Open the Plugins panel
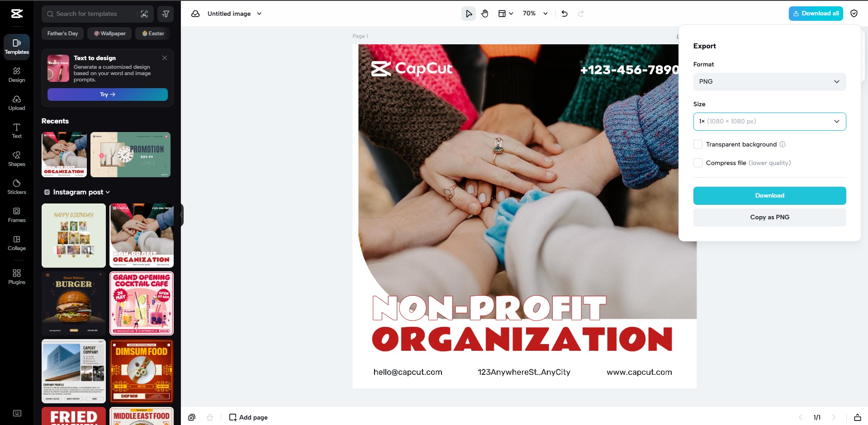The image size is (868, 425). pyautogui.click(x=17, y=277)
